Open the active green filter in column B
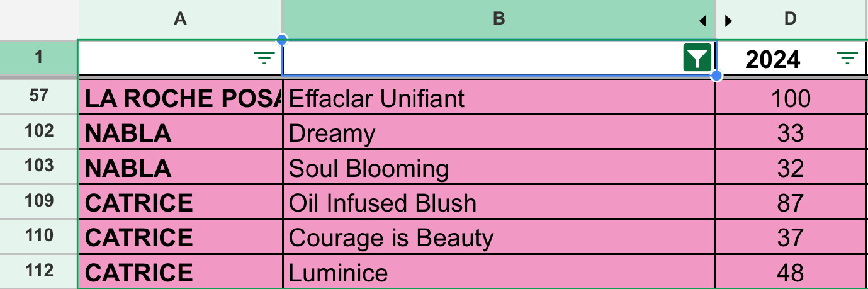Viewport: 868px width, 289px height. pos(697,59)
